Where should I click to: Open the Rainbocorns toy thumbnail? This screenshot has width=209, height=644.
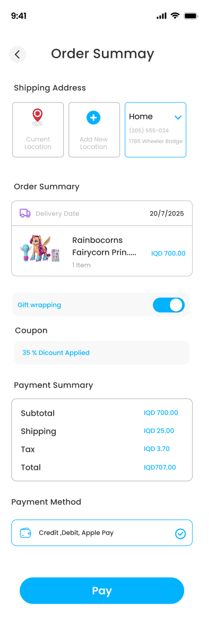40,248
